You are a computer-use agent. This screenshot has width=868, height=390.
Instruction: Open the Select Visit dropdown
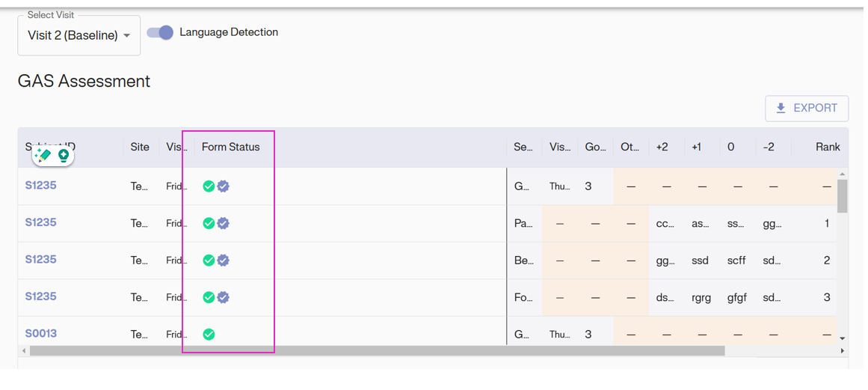coord(79,36)
